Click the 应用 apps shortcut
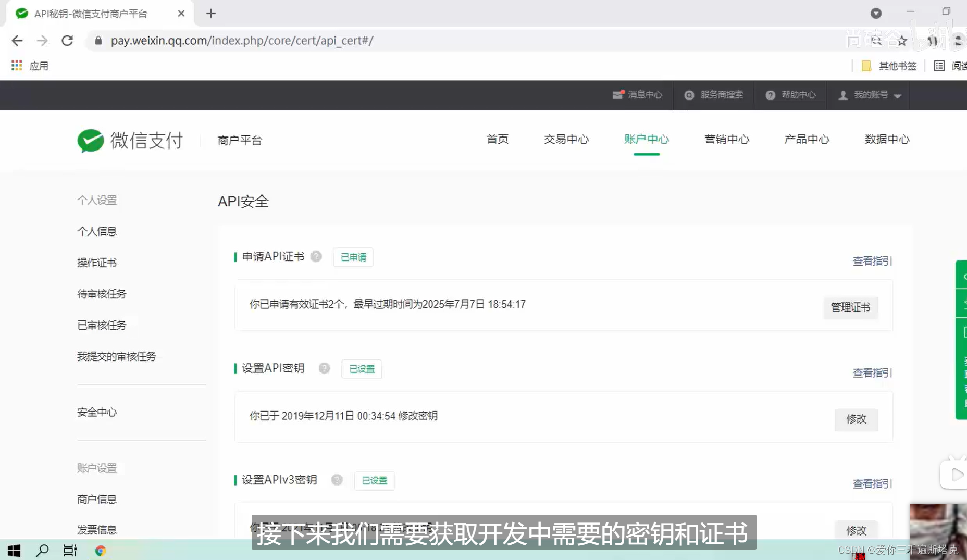967x560 pixels. [30, 66]
